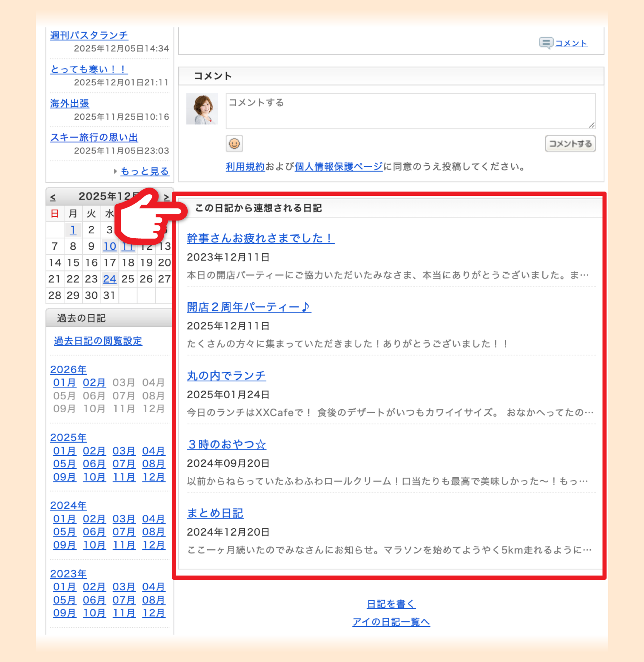Open the コメント link at top right

point(571,43)
